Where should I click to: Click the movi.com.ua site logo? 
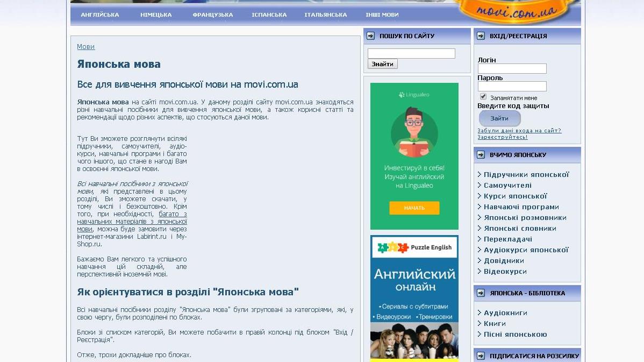(514, 12)
